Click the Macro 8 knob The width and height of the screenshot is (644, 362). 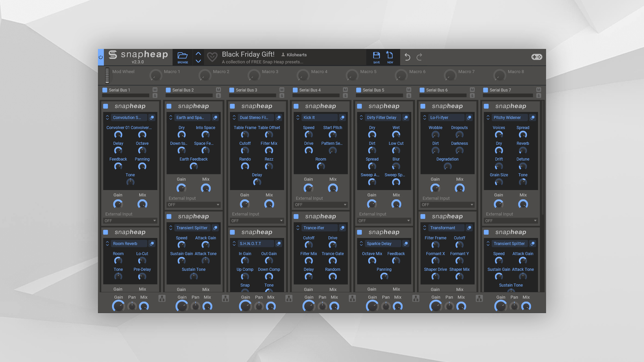(499, 75)
